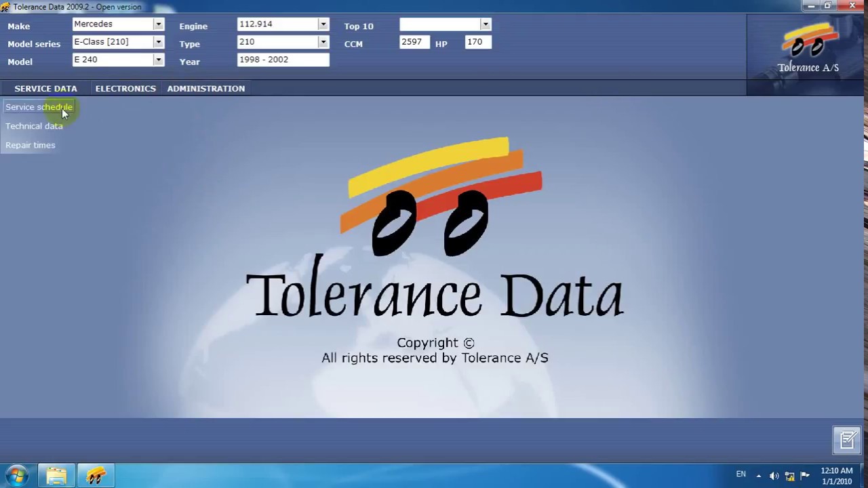The image size is (868, 488).
Task: Open the SERVICE DATA menu
Action: click(45, 88)
